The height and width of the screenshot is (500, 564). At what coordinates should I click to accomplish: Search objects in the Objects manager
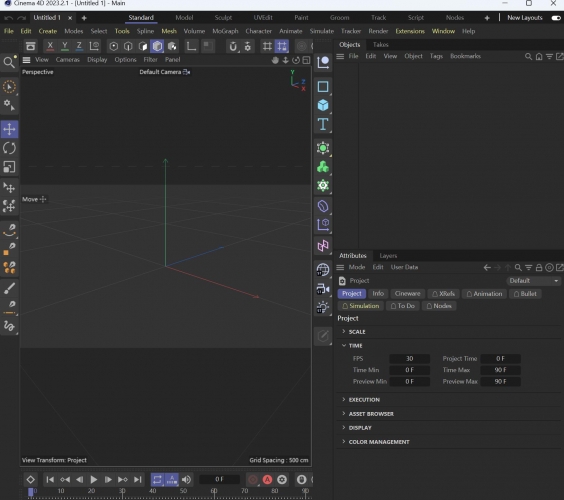528,56
